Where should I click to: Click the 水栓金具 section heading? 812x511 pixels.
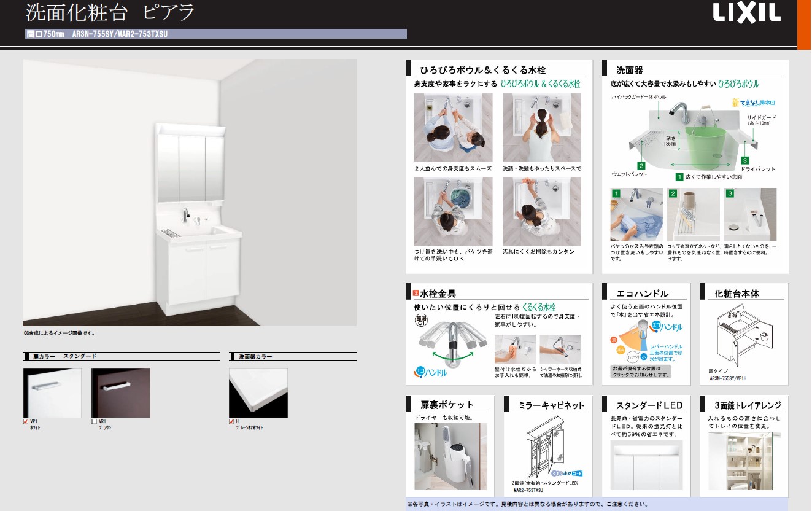point(438,294)
